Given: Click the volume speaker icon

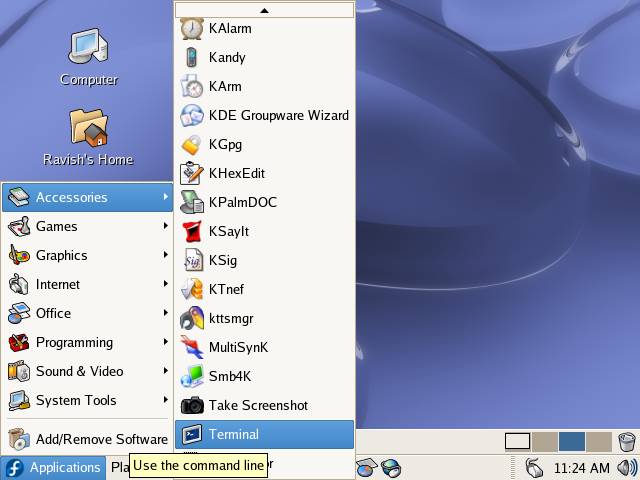Looking at the screenshot, I should pyautogui.click(x=627, y=467).
